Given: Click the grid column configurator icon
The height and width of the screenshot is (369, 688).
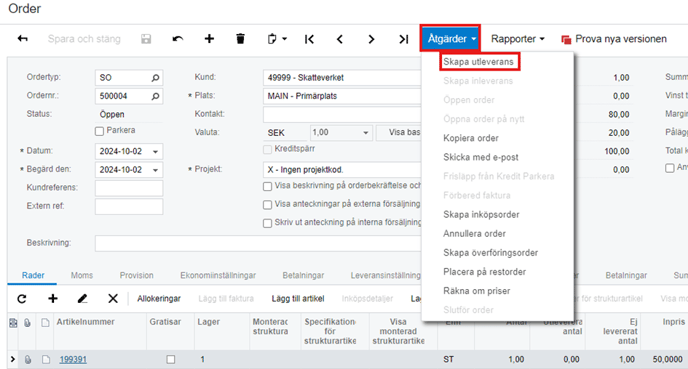Looking at the screenshot, I should (x=13, y=323).
